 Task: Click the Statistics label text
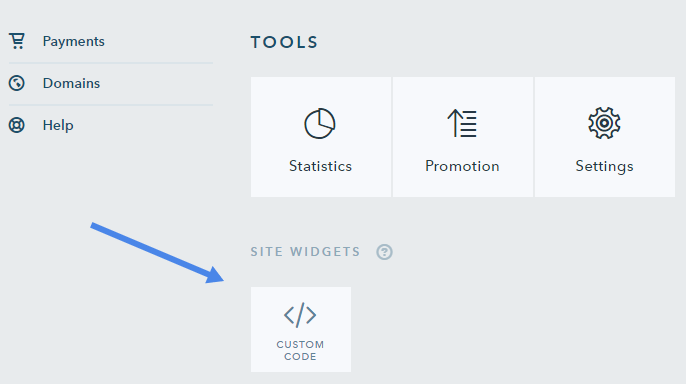coord(320,166)
